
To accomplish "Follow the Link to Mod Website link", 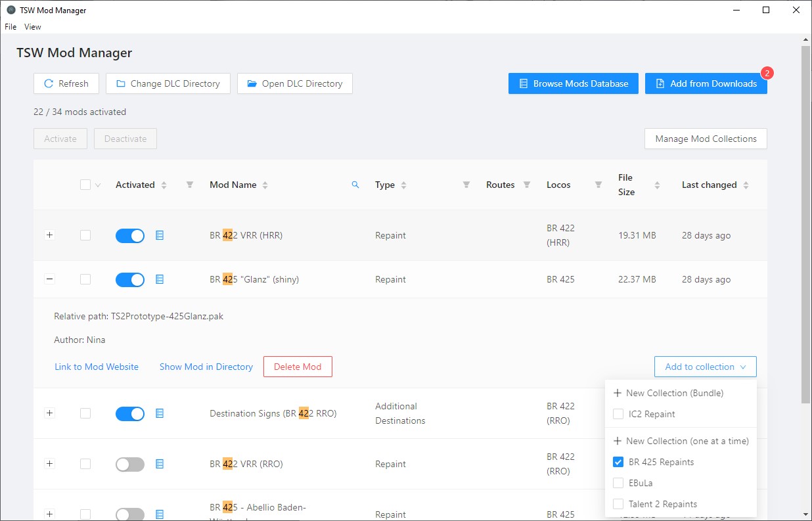I will click(97, 367).
